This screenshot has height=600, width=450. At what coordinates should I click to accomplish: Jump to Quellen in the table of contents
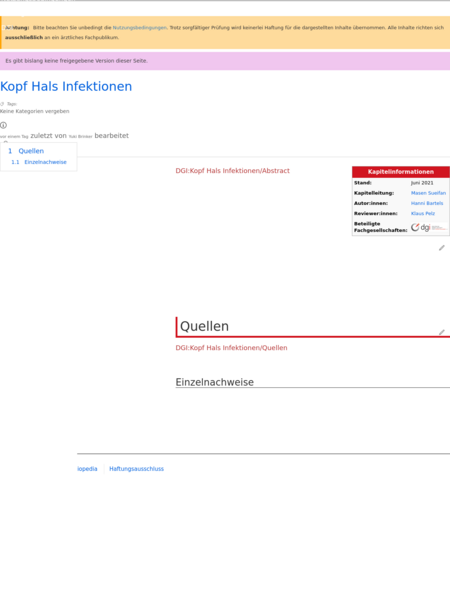[x=31, y=151]
